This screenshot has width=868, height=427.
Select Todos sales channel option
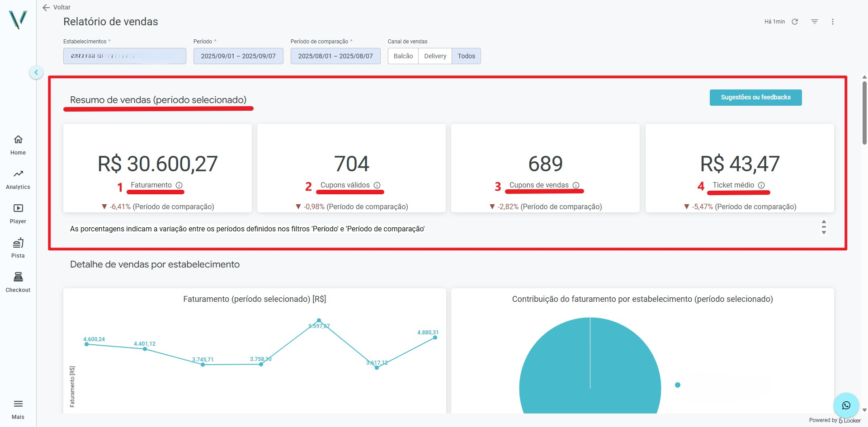pos(466,56)
